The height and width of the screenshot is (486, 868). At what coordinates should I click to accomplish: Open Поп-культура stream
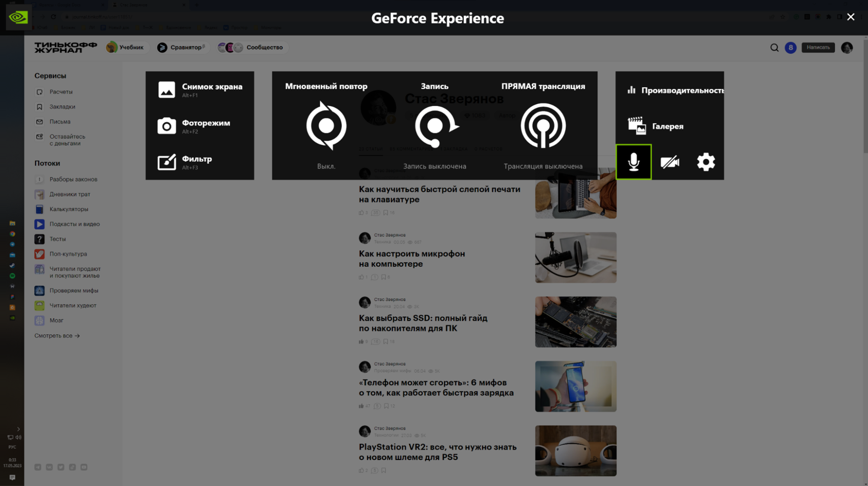click(61, 254)
